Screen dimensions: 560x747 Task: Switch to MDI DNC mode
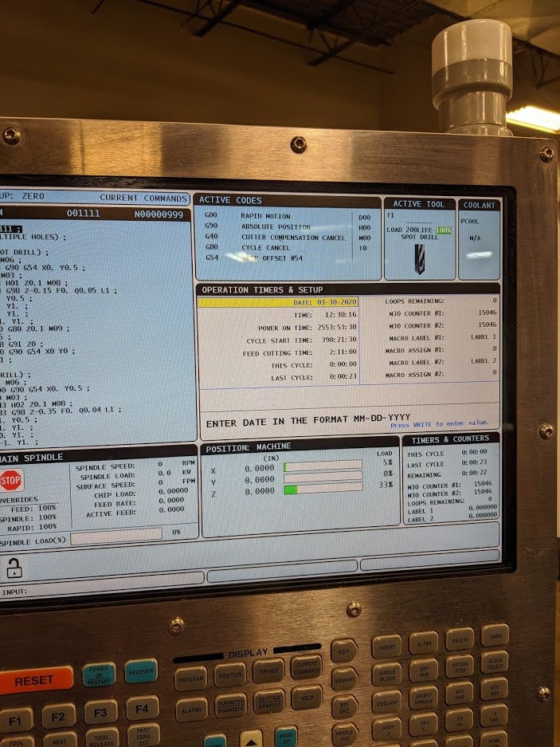[345, 706]
